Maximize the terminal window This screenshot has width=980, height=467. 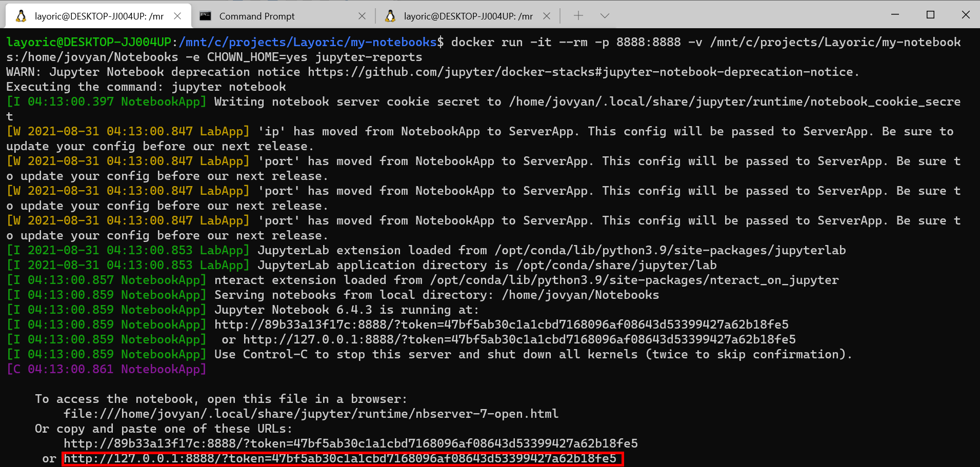(930, 14)
